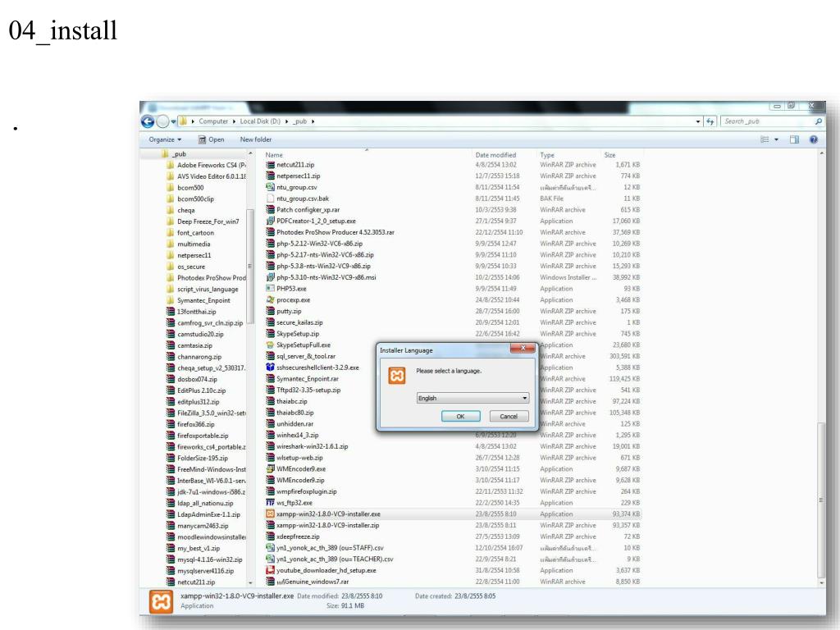This screenshot has width=840, height=630.
Task: Sort by the Type column header
Action: click(547, 155)
